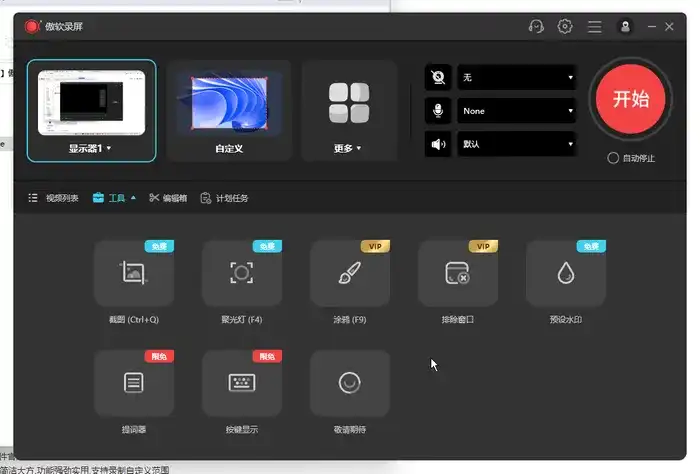Click the 预设水印 label text
700x474 pixels.
point(566,320)
